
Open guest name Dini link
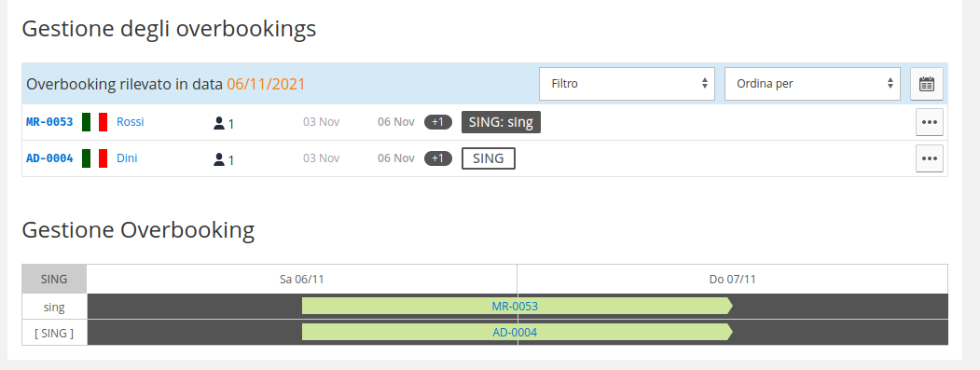pyautogui.click(x=127, y=158)
